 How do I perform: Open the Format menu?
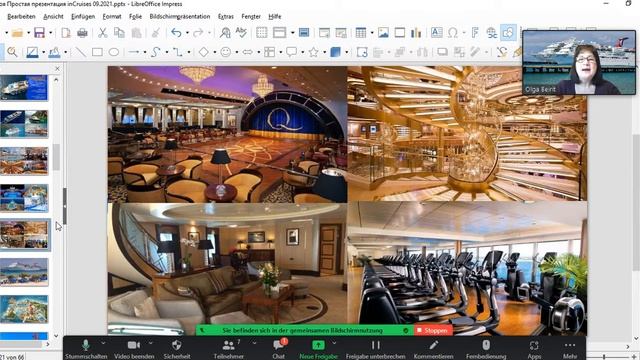pyautogui.click(x=112, y=16)
